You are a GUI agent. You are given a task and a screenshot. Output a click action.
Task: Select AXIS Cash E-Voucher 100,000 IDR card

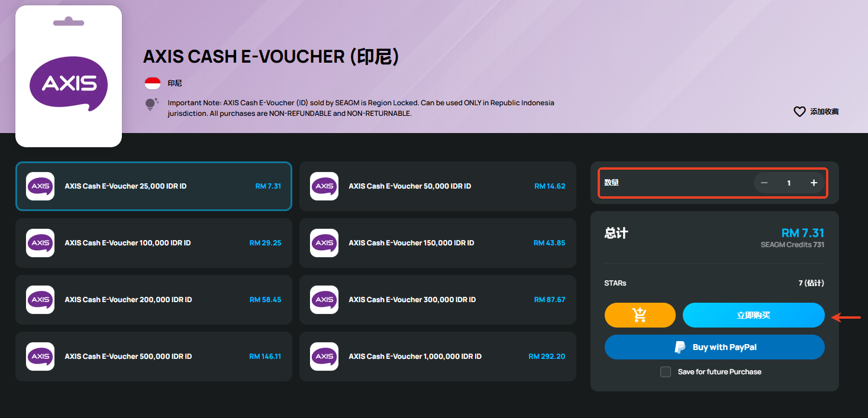tap(154, 243)
